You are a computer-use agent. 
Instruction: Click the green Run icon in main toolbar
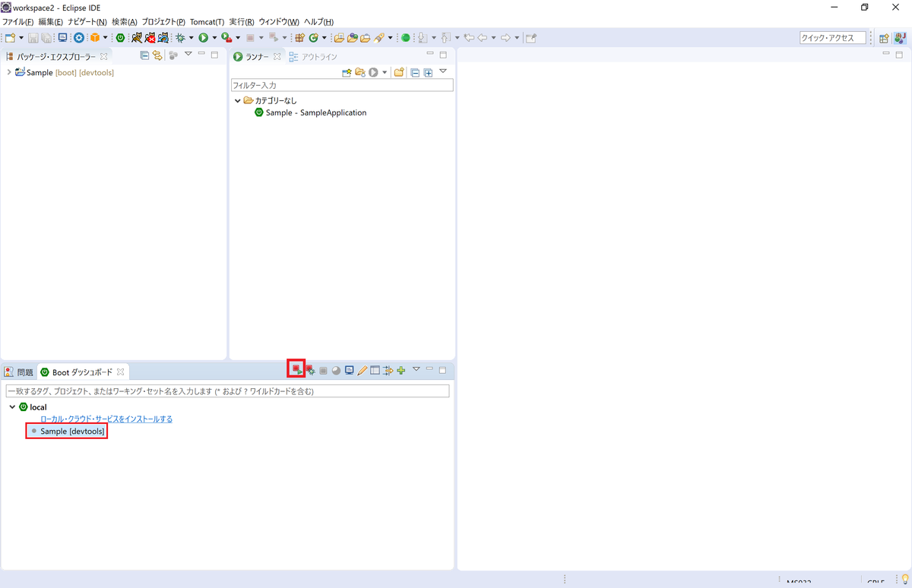pos(203,37)
